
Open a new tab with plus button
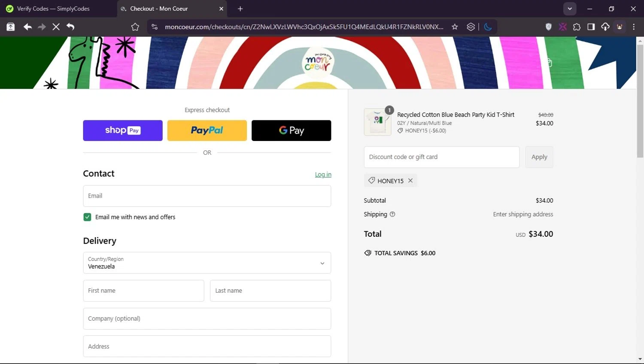240,9
